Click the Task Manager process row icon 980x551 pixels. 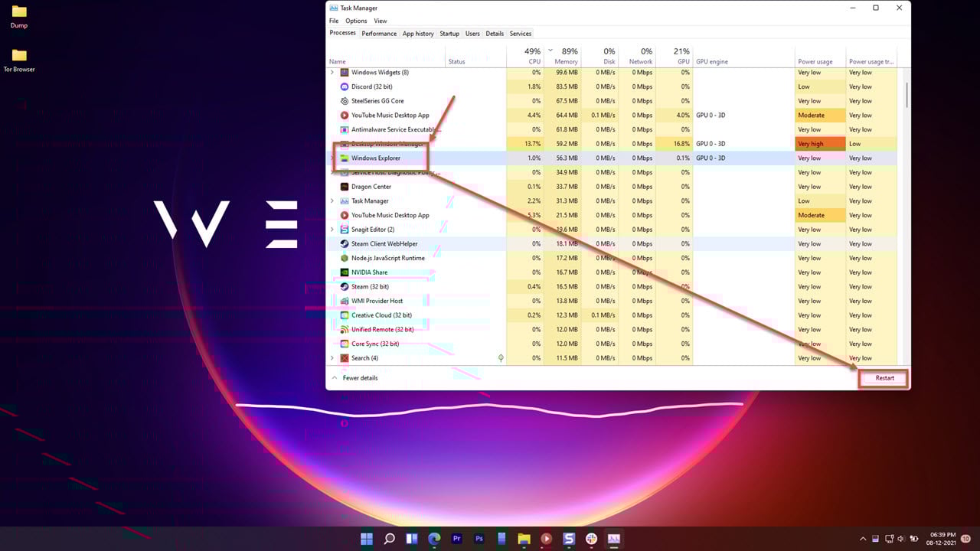(345, 201)
